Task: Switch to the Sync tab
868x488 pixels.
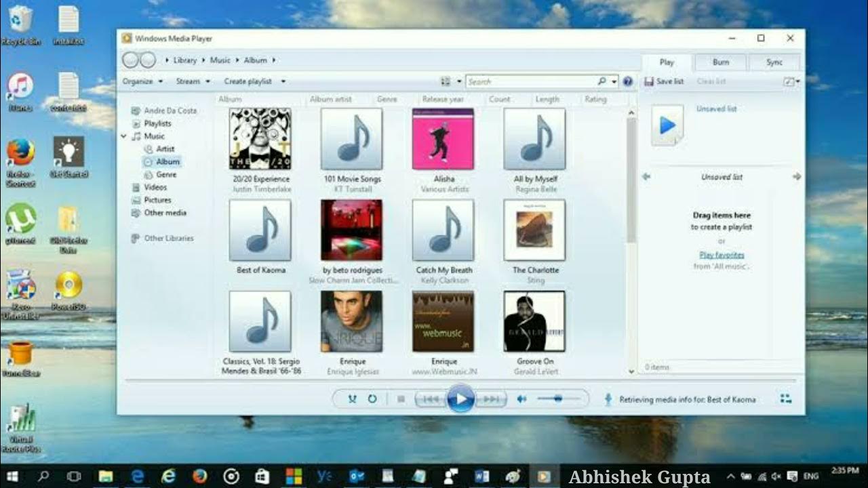Action: tap(774, 62)
